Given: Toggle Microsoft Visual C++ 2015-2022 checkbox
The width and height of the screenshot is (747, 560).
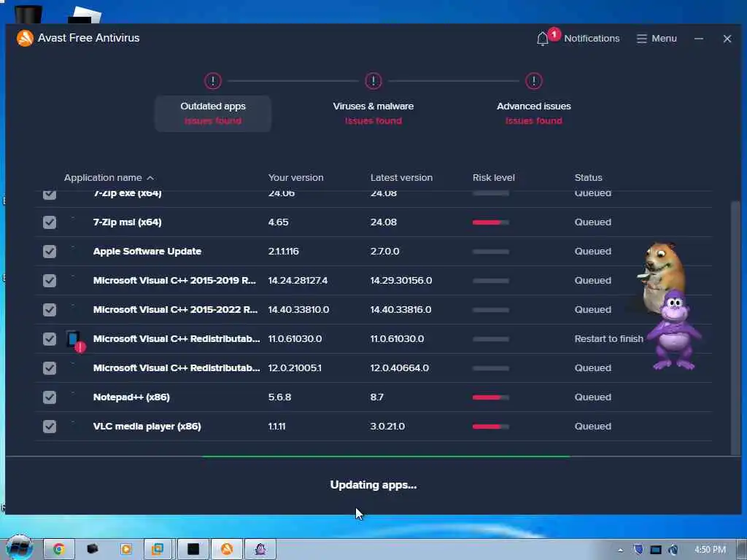Looking at the screenshot, I should 50,310.
